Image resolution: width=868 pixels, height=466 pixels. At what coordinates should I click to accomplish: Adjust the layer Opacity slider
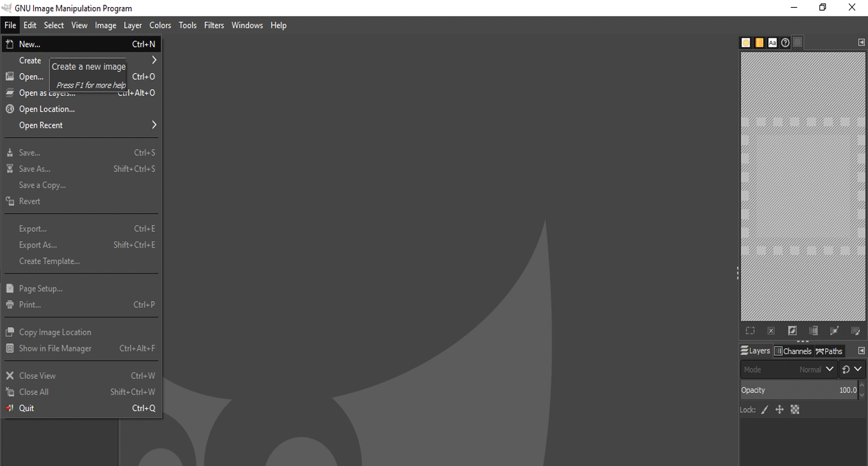pos(799,390)
